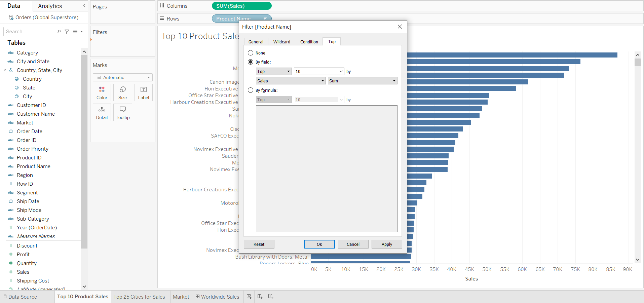Viewport: 644px width, 303px height.
Task: Select the Top tab in filter dialog
Action: [x=332, y=41]
